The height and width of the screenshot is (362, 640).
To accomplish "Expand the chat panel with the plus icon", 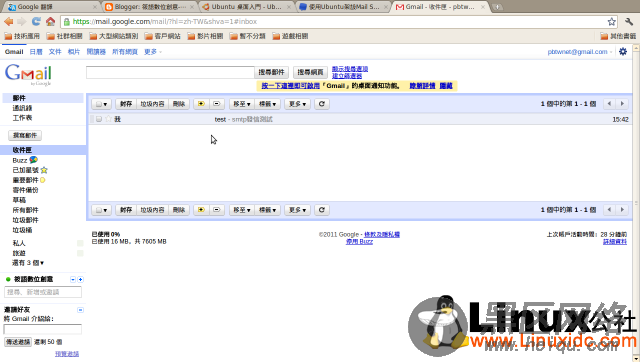I will click(80, 280).
